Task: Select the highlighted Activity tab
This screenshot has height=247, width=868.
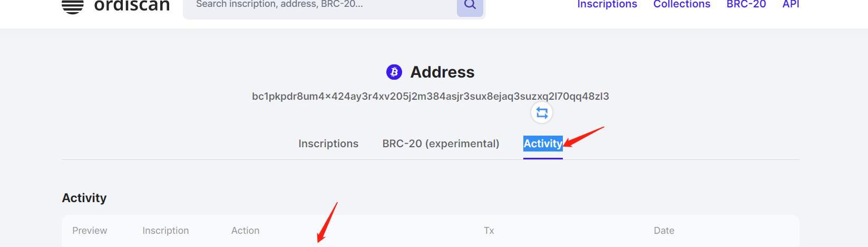Action: pos(543,144)
